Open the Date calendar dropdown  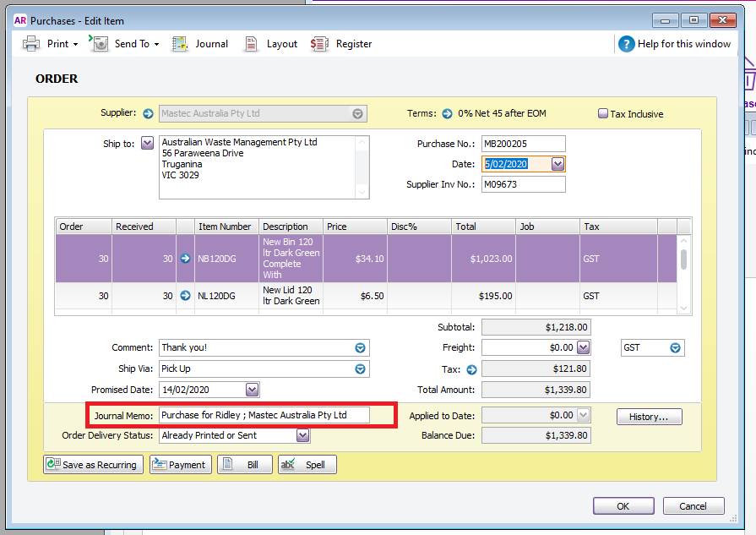point(557,164)
